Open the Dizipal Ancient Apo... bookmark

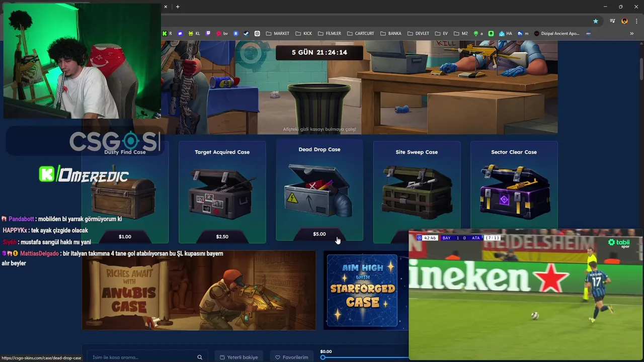556,34
